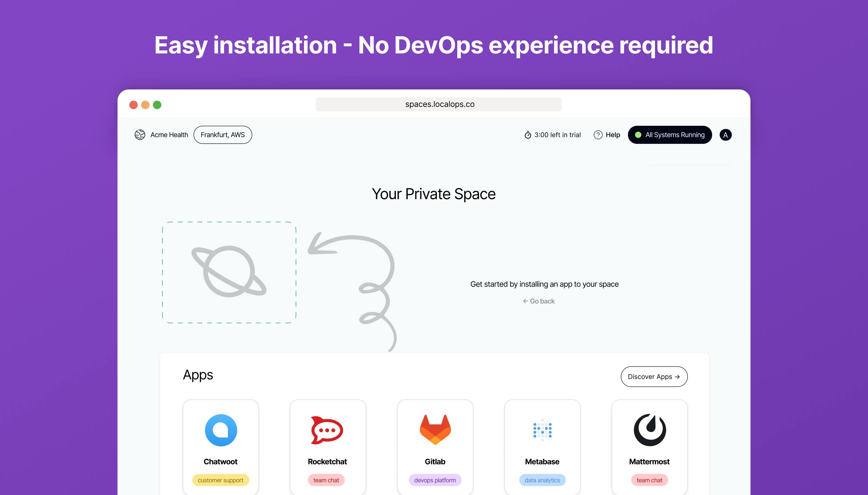Click the Chatwoot app icon
The width and height of the screenshot is (868, 495).
tap(221, 430)
